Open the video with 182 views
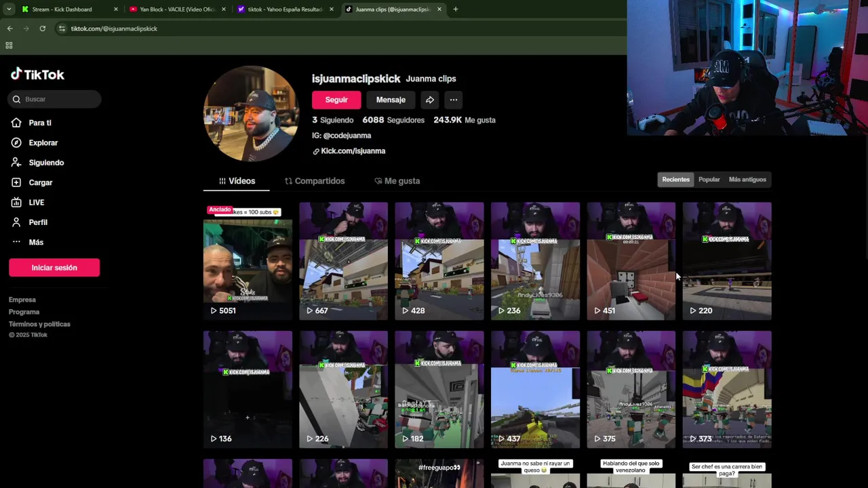The image size is (868, 488). click(439, 390)
